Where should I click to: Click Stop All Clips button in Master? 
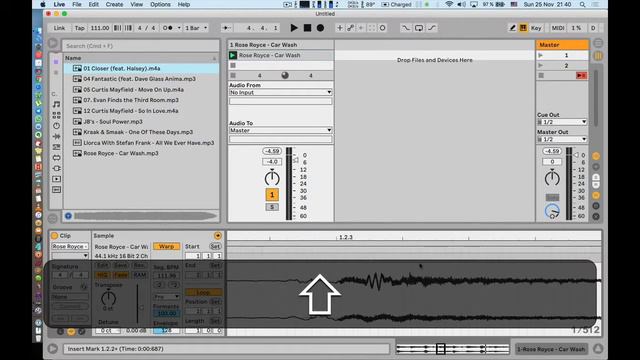pyautogui.click(x=541, y=76)
